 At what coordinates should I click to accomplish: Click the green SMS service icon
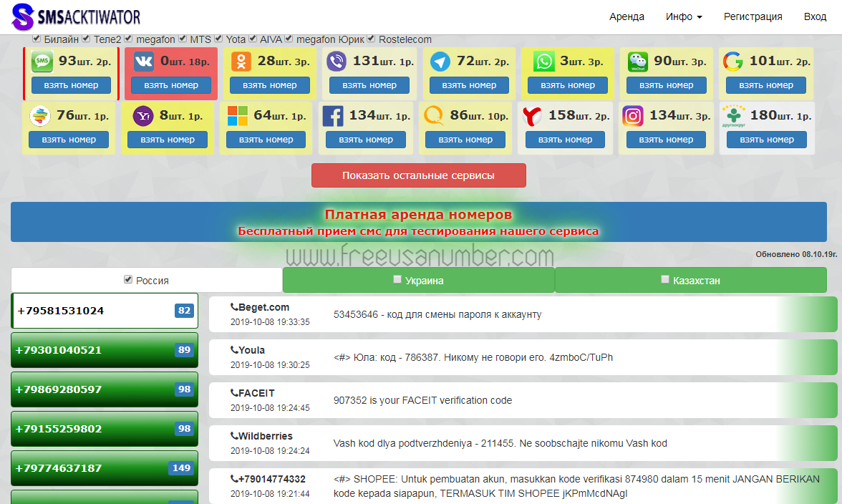click(x=42, y=61)
